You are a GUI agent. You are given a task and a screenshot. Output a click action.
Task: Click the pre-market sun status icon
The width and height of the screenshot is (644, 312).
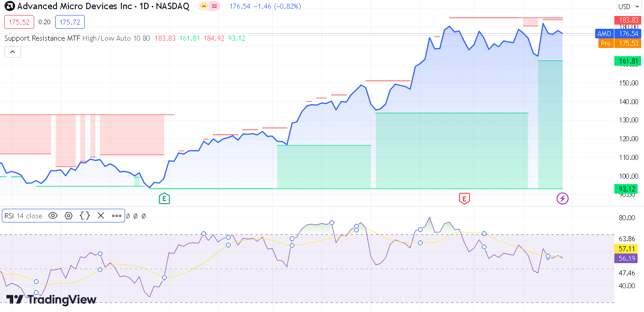coord(203,6)
